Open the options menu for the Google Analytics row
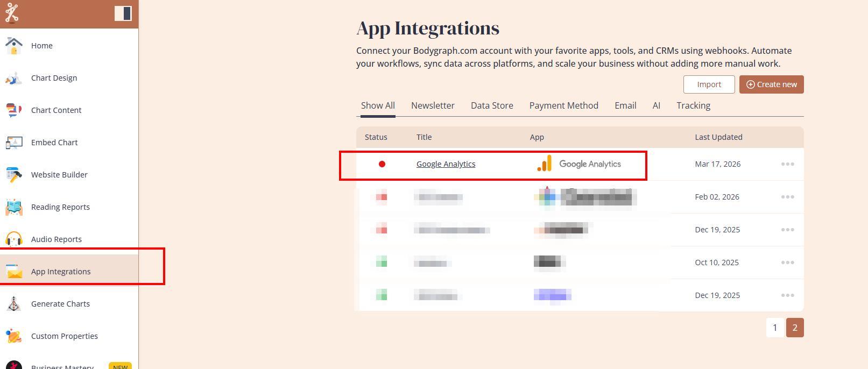Screen dimensions: 868x369 click(787, 164)
